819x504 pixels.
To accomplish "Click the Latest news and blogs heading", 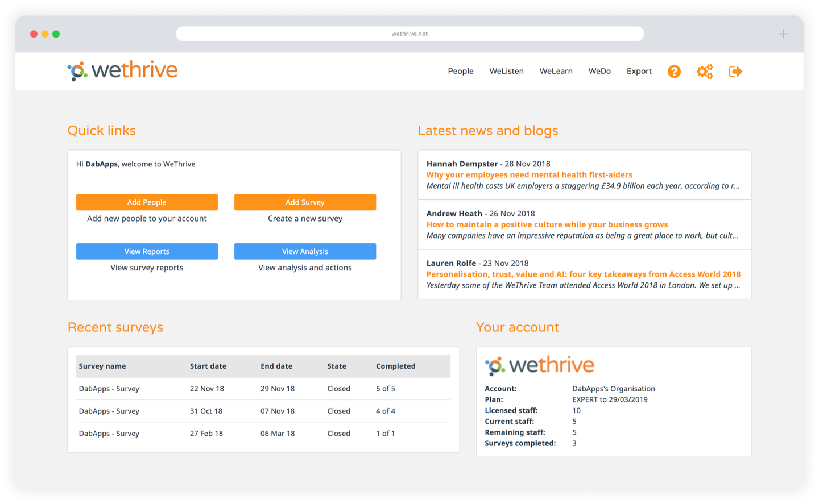I will coord(488,131).
